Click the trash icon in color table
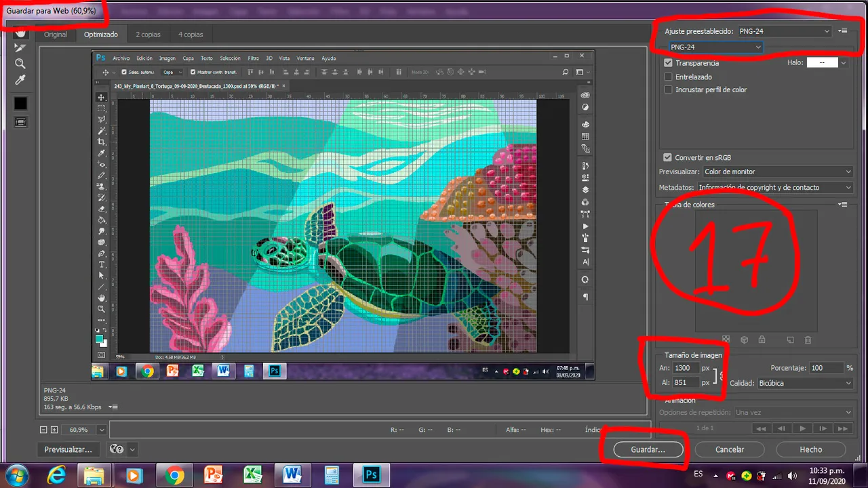Viewport: 868px width, 488px height. tap(808, 340)
